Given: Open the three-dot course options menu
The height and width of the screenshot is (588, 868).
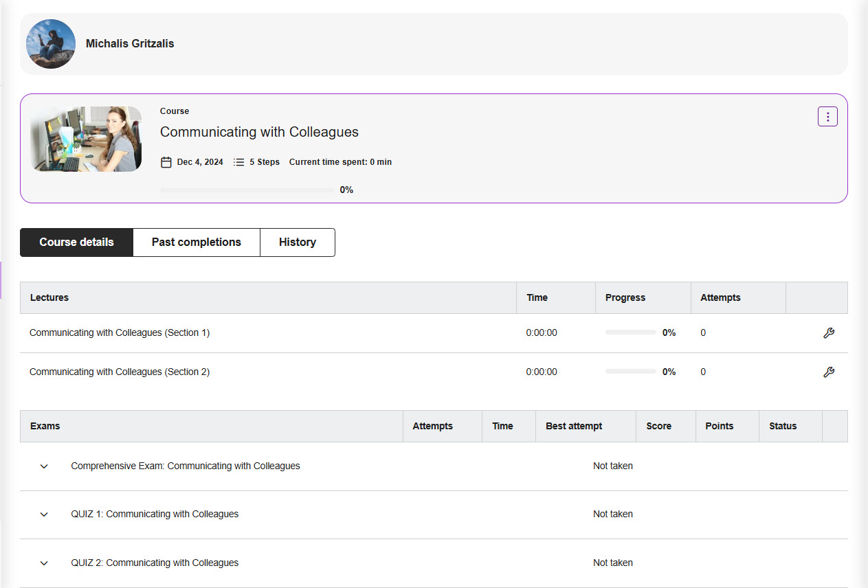Looking at the screenshot, I should click(827, 117).
